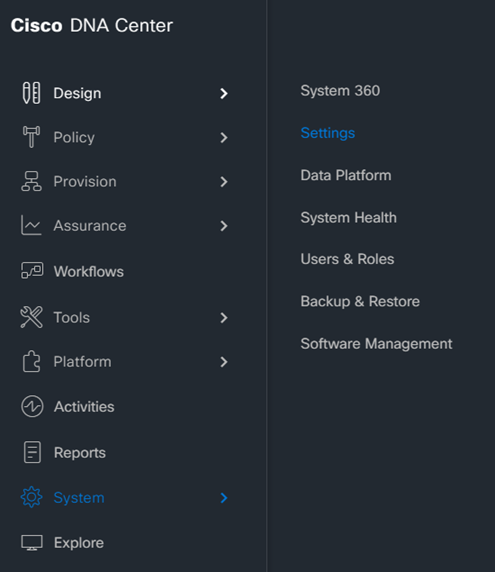495x572 pixels.
Task: Click the Provision network topology icon
Action: (x=31, y=181)
